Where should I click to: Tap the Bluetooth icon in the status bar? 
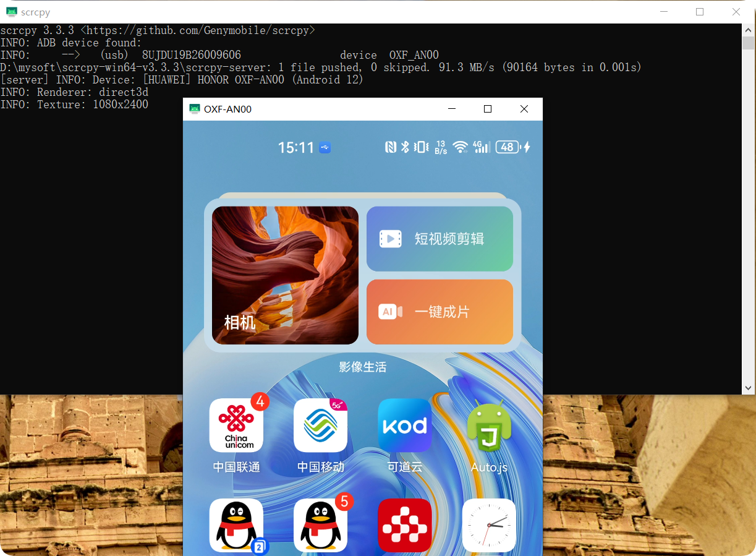point(405,147)
